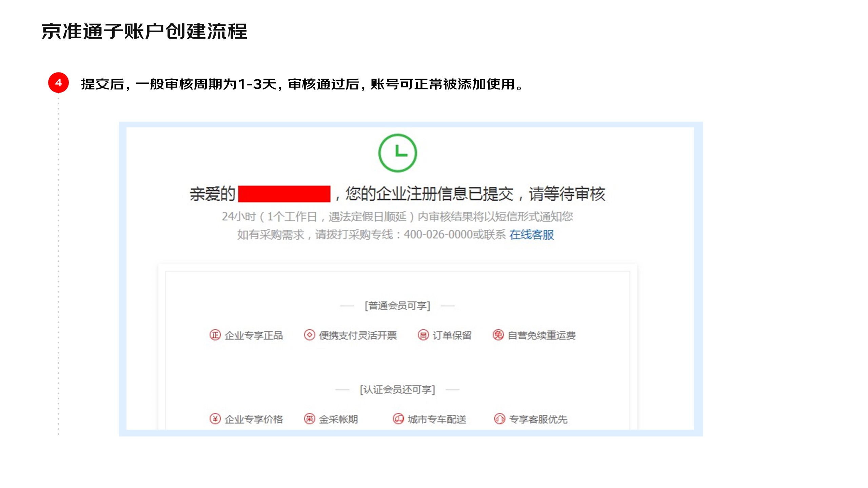This screenshot has height=488, width=868.
Task: Select the 城市专车配送 truck icon
Action: tap(398, 419)
